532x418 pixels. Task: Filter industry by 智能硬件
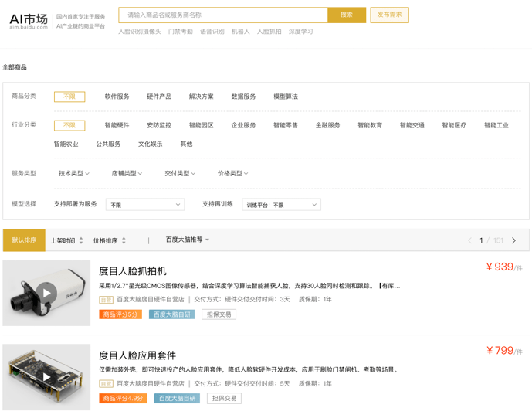coord(117,126)
